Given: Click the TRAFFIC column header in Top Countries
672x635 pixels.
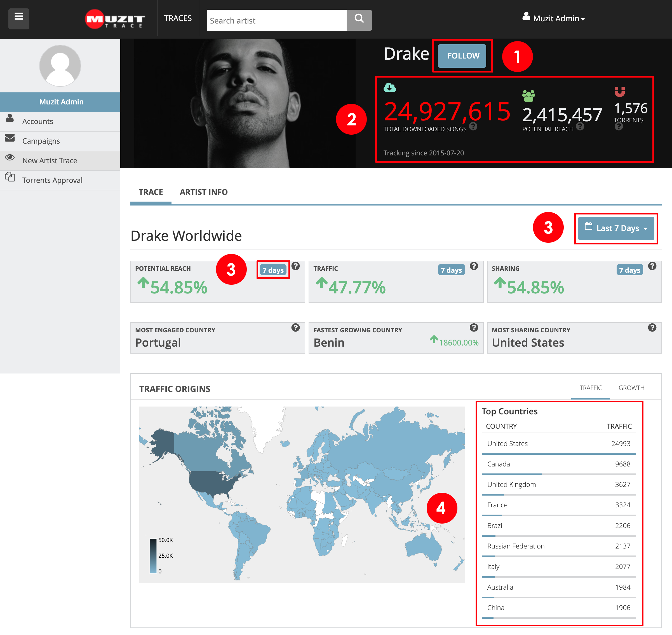Looking at the screenshot, I should click(619, 426).
